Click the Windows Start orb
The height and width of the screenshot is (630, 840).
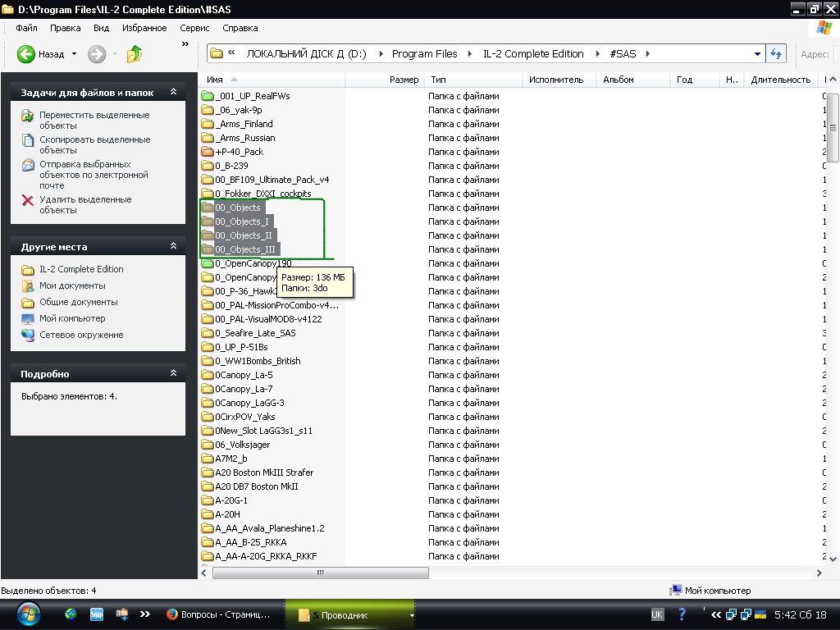click(28, 614)
